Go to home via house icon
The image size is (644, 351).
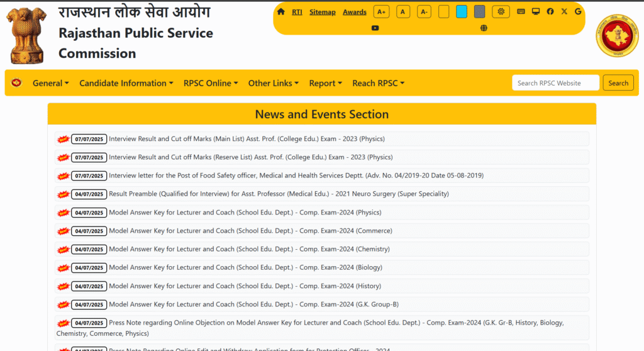281,12
